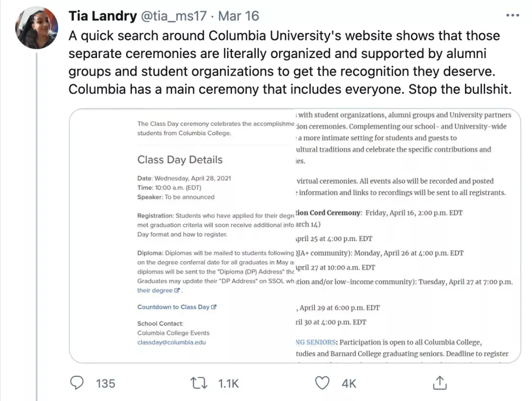This screenshot has width=532, height=401.
Task: Click the 'their degree' hyperlink
Action: tap(155, 291)
